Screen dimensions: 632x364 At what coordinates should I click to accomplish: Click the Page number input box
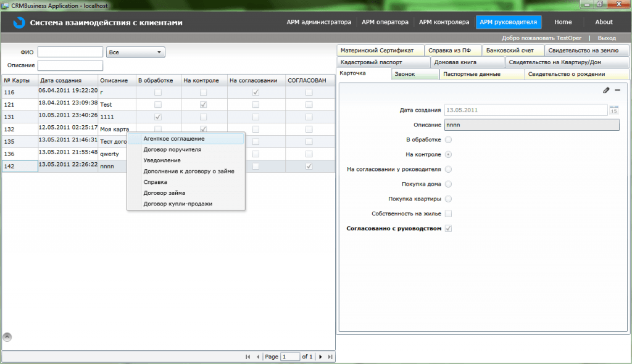[291, 357]
